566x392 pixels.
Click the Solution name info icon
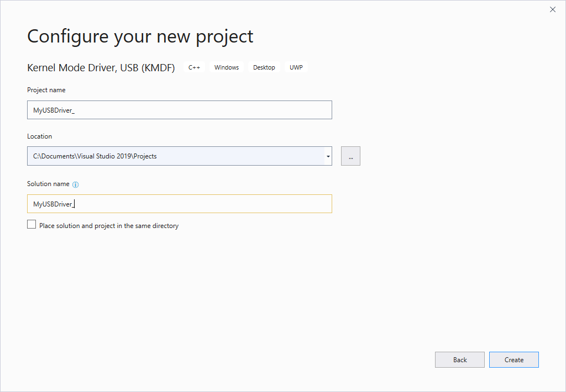(x=76, y=184)
